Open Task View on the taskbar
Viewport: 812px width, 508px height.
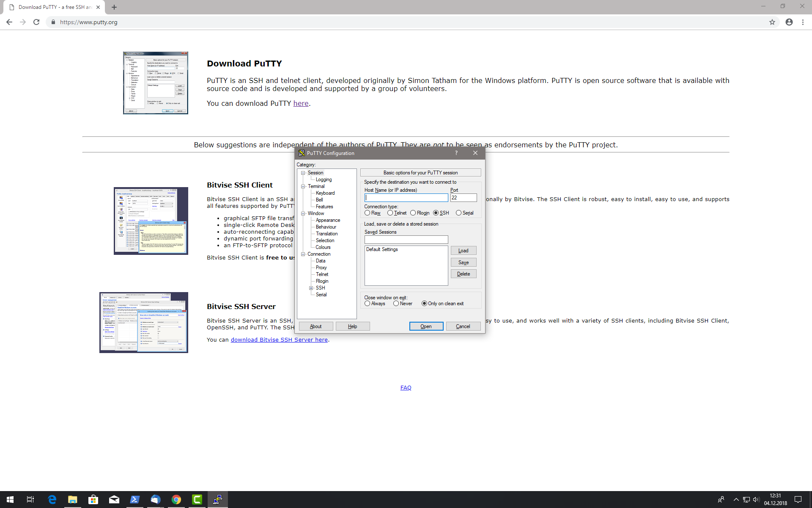[x=30, y=500]
